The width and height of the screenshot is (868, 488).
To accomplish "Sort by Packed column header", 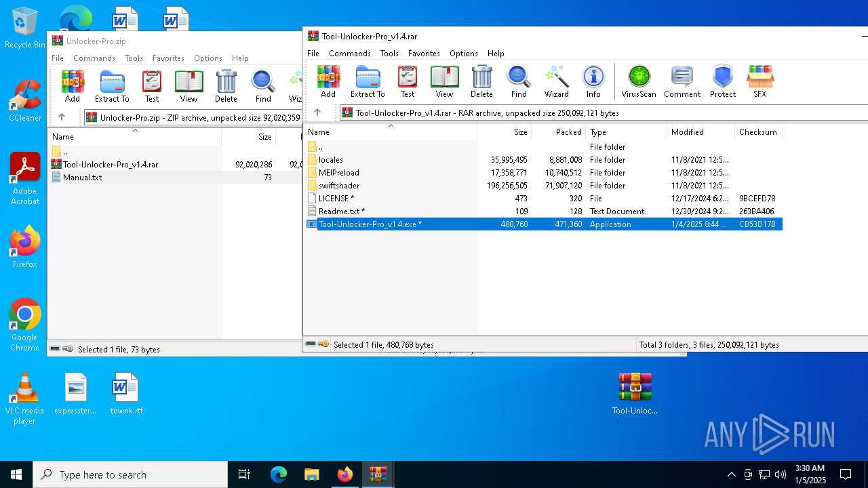I will point(558,131).
